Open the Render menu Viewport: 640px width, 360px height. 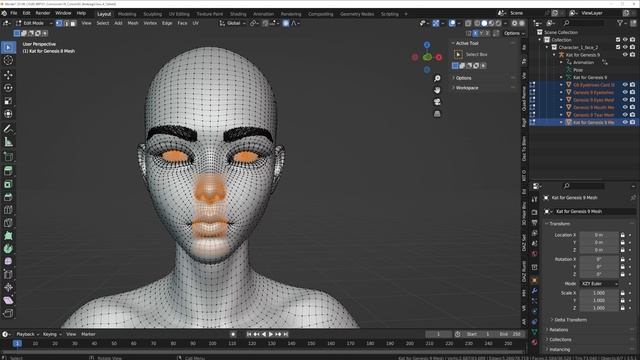coord(42,13)
